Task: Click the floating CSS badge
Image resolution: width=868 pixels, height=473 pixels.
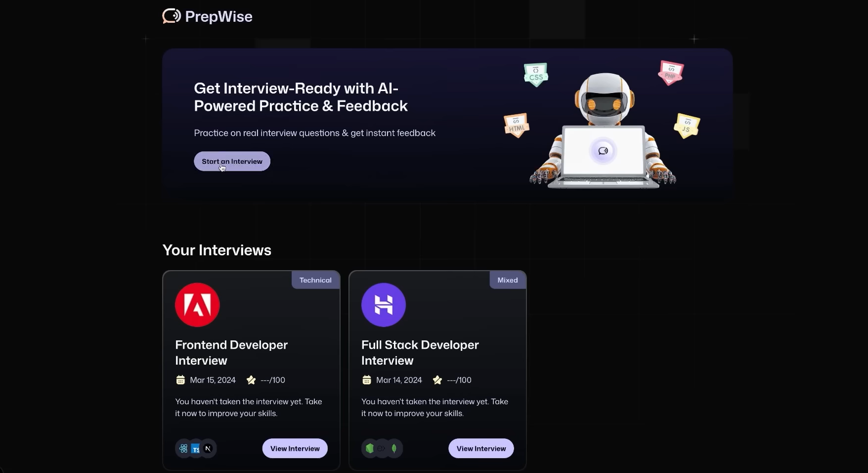Action: [x=536, y=75]
